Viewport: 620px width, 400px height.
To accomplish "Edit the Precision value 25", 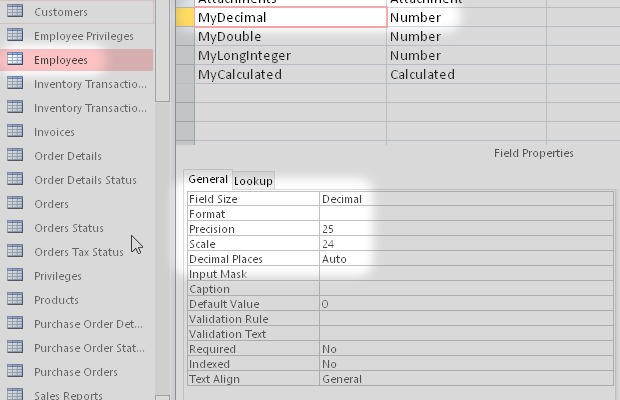I will click(465, 229).
